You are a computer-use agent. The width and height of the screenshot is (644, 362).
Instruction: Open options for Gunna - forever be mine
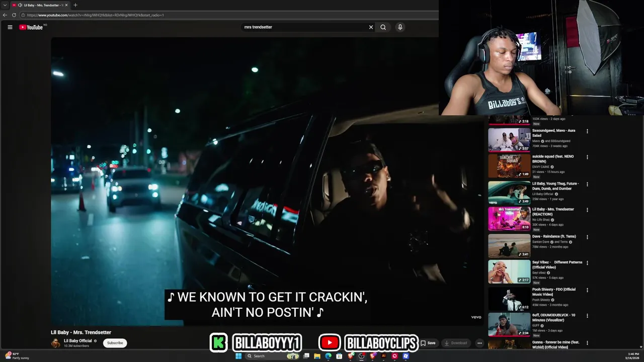(587, 343)
